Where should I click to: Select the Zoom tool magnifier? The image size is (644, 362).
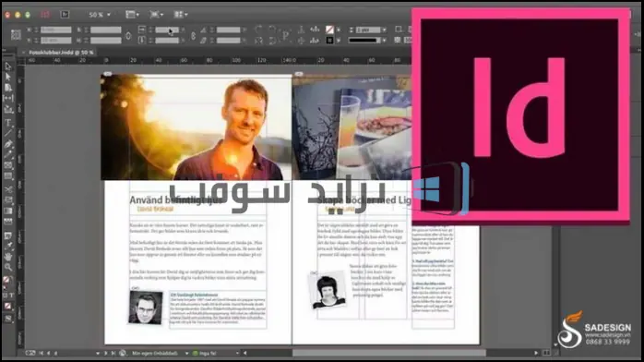(7, 268)
